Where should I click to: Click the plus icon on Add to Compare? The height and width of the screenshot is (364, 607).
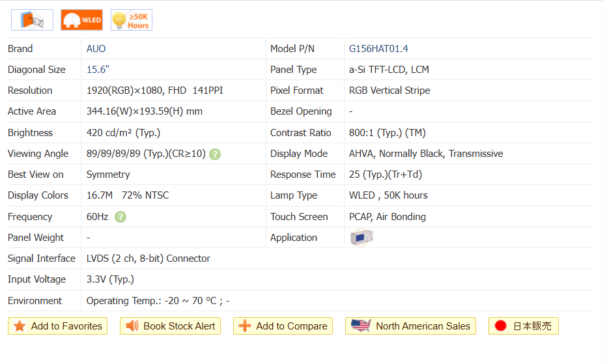pyautogui.click(x=245, y=326)
